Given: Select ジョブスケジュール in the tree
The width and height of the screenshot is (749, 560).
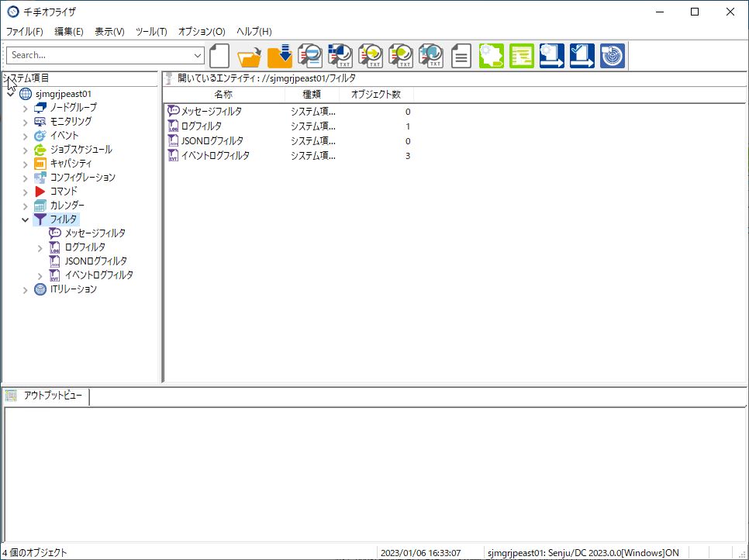Looking at the screenshot, I should [x=81, y=150].
